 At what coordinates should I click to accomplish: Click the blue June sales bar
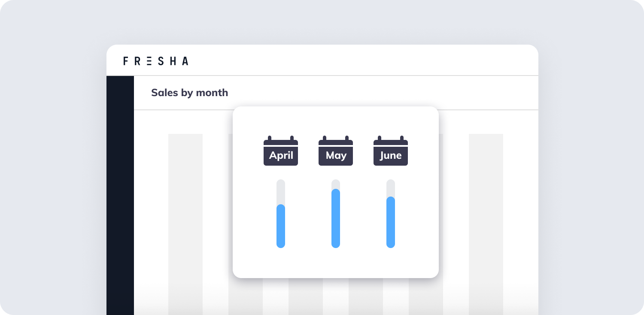pos(391,222)
